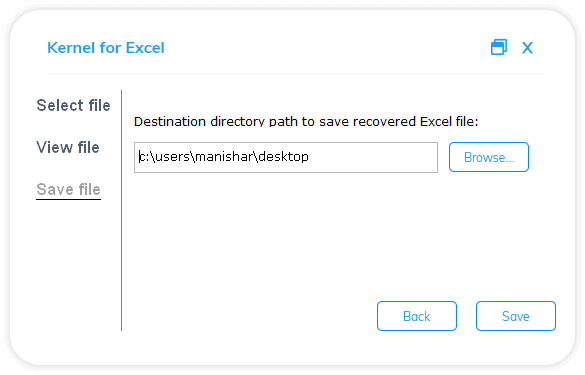Choose Select file in the left sidebar
The width and height of the screenshot is (585, 375).
pyautogui.click(x=73, y=105)
